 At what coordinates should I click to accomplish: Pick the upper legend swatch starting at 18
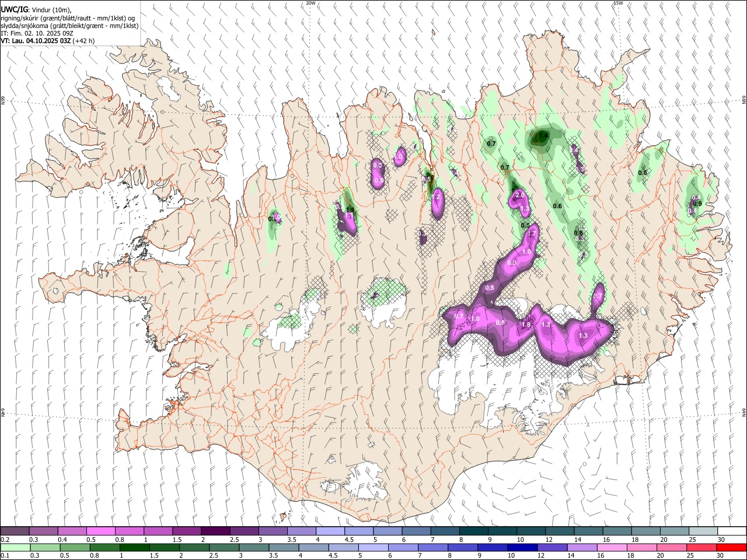point(645,531)
